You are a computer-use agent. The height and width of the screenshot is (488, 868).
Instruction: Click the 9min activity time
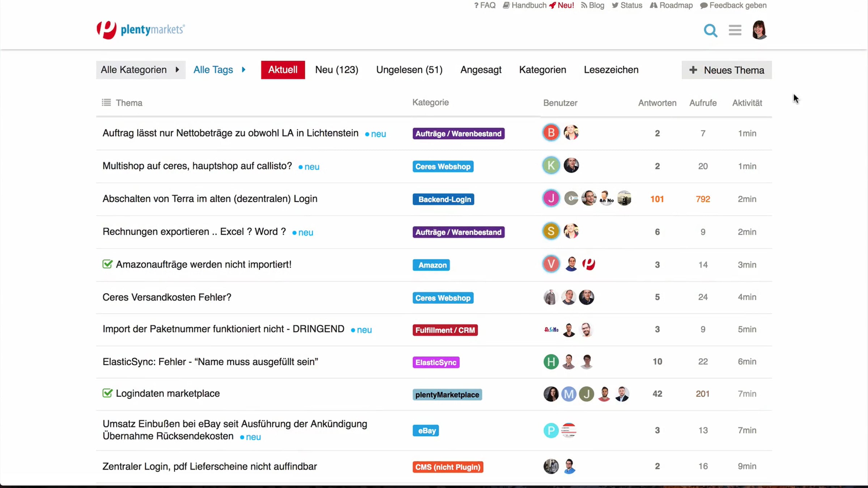click(x=747, y=466)
